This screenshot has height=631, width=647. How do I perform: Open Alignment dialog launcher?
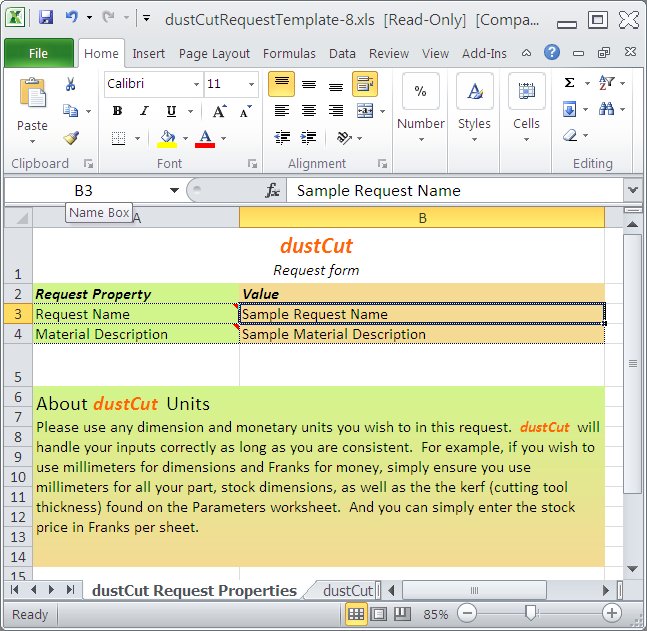[382, 164]
